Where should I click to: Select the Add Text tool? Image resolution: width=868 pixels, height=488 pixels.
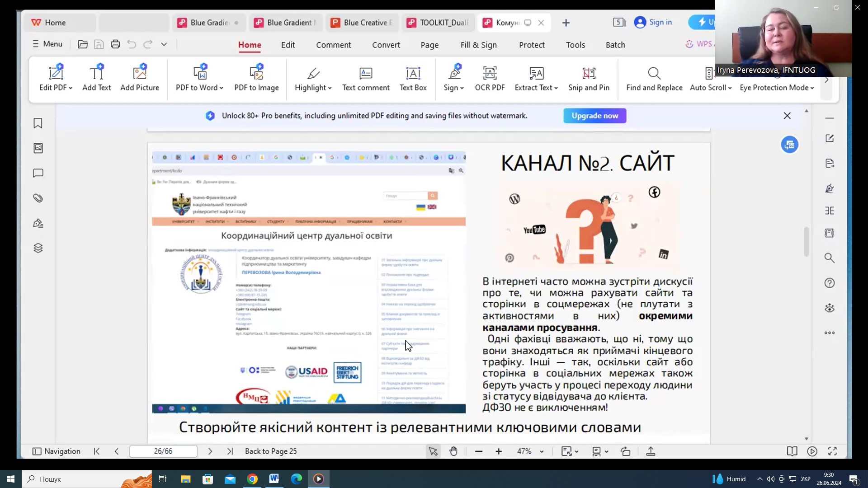(96, 78)
